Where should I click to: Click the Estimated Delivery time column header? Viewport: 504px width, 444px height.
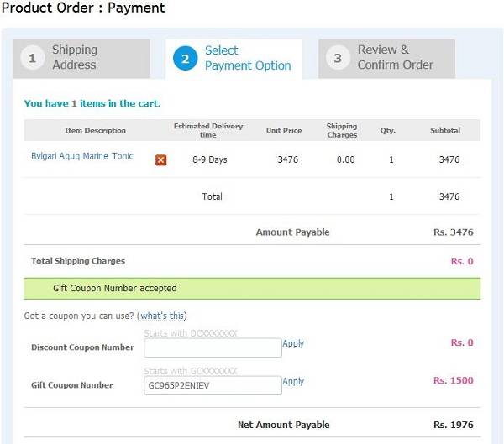point(208,130)
